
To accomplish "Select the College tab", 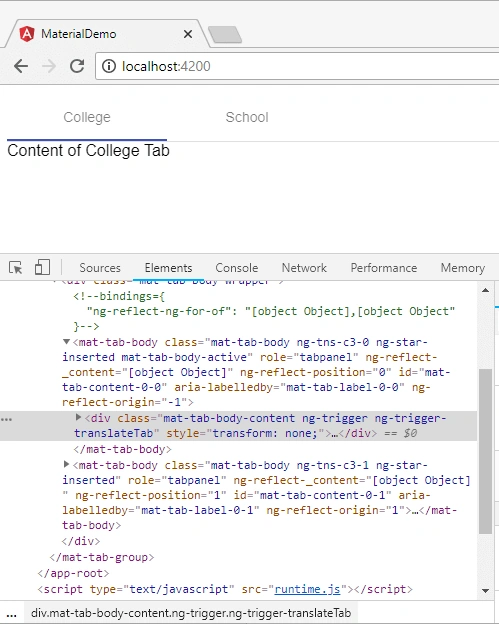I will (87, 117).
